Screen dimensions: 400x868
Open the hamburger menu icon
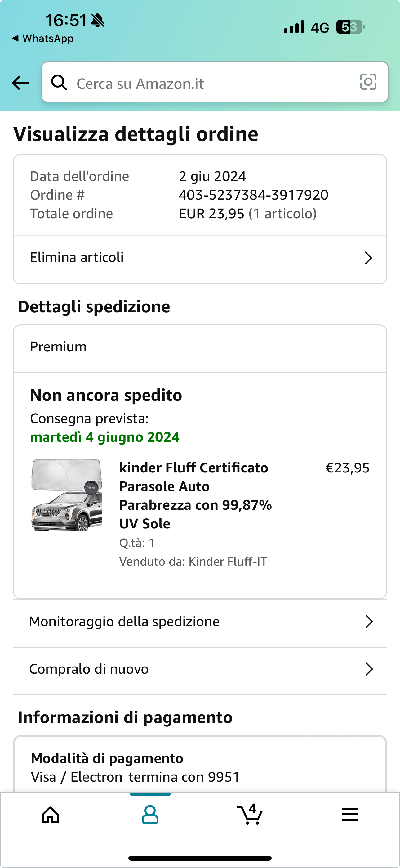(350, 815)
